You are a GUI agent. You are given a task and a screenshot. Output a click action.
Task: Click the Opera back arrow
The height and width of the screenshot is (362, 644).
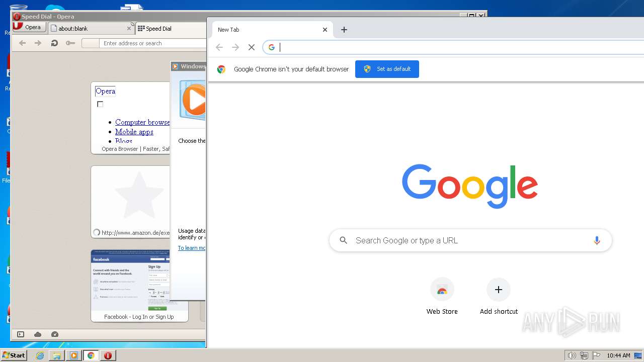tap(22, 43)
